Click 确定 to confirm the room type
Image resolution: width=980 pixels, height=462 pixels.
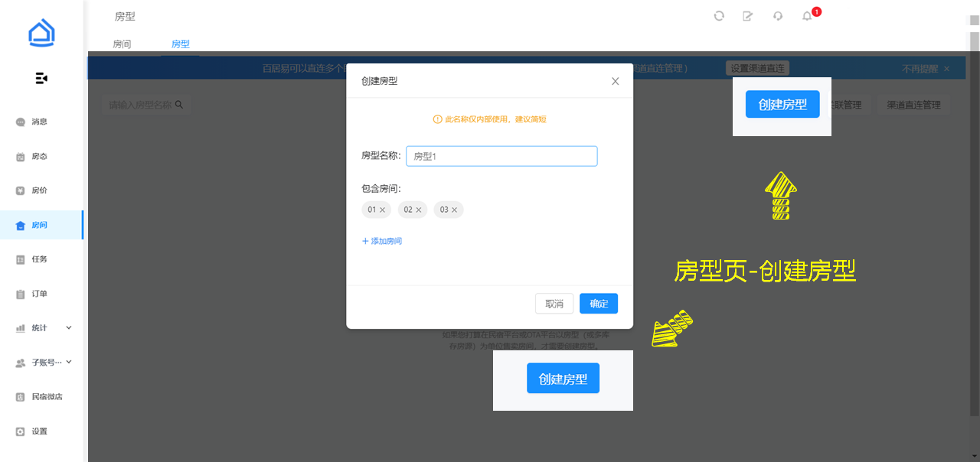click(599, 304)
